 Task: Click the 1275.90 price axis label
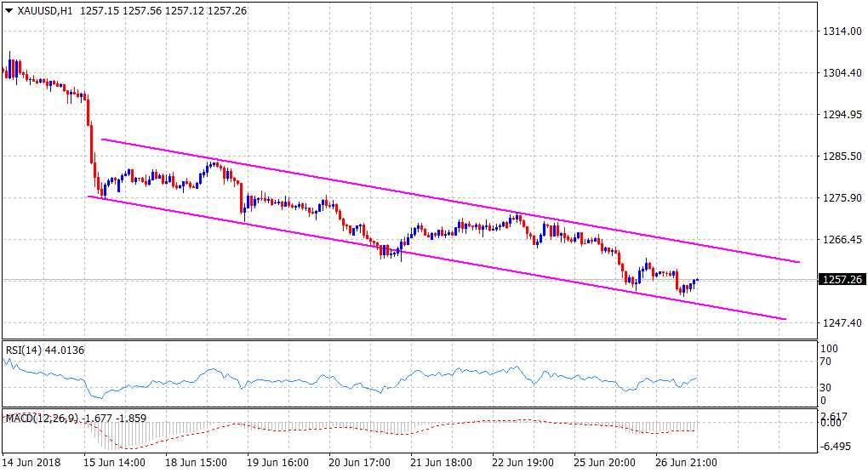837,198
